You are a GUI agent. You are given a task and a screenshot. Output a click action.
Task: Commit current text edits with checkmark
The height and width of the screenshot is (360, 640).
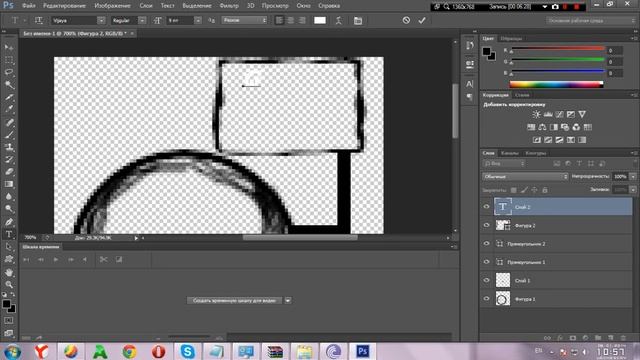pos(422,20)
